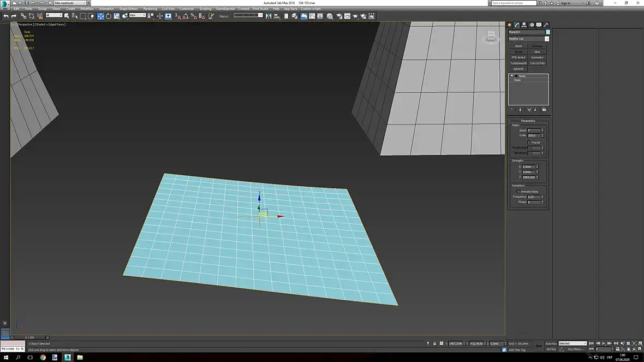The width and height of the screenshot is (644, 362).
Task: Select the Move tool in main toolbar
Action: 100,16
